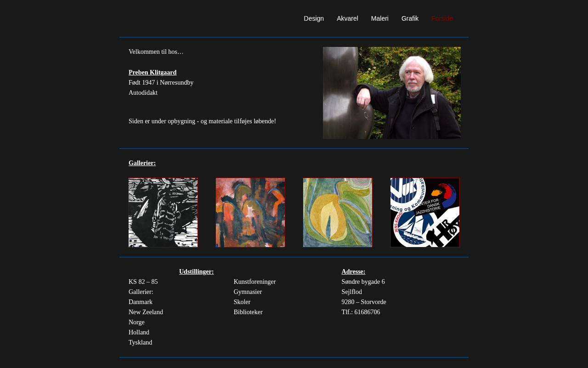
Task: Click the phone number 61686706
Action: coord(367,312)
